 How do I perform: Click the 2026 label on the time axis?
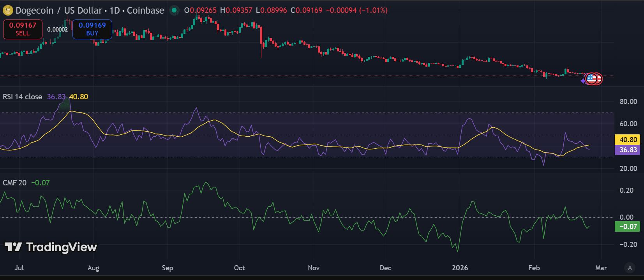tap(460, 268)
